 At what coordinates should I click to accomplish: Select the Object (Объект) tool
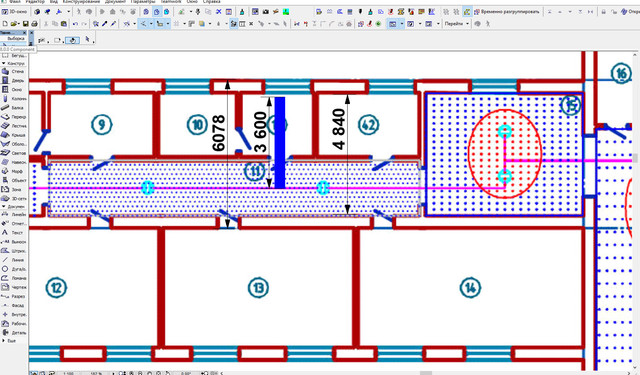pyautogui.click(x=13, y=180)
